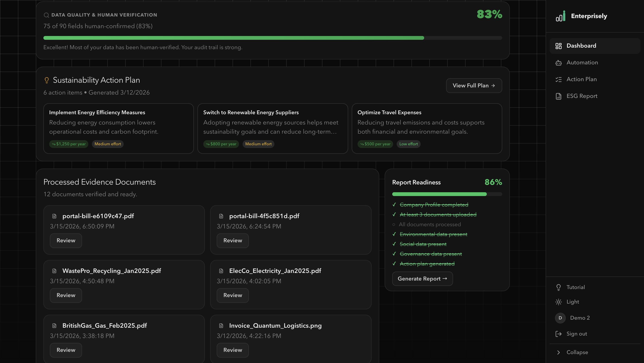Open the Optimize Travel Expenses card
The image size is (644, 363).
click(x=426, y=128)
